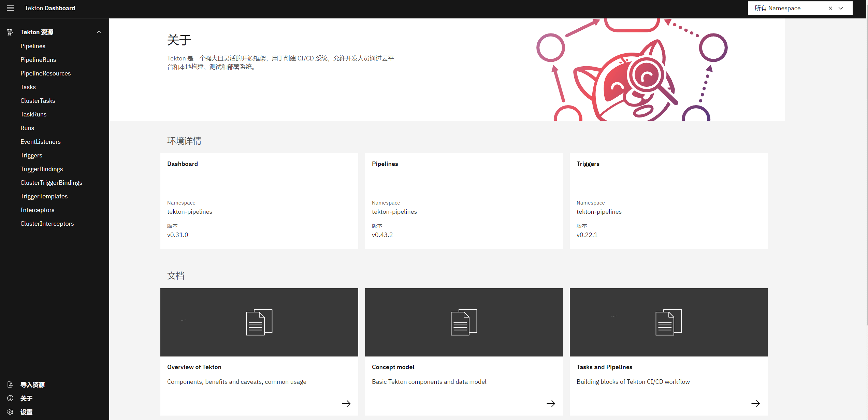Navigate to ClusterTasks

point(38,100)
